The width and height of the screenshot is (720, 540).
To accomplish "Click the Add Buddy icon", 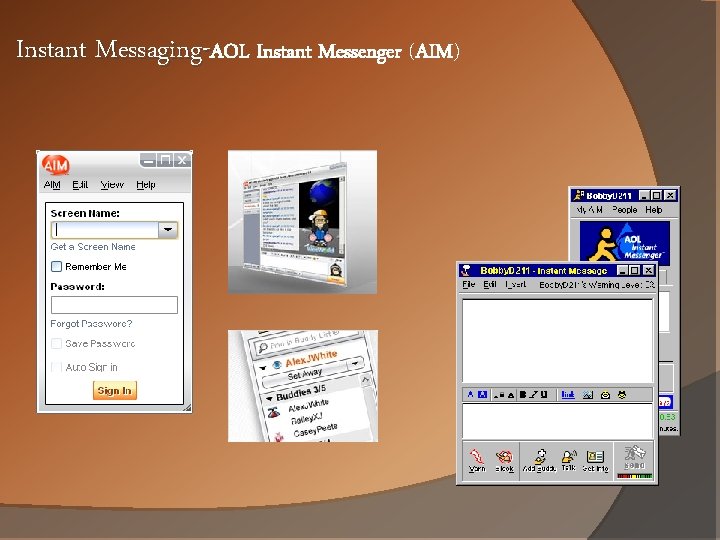I will (540, 459).
